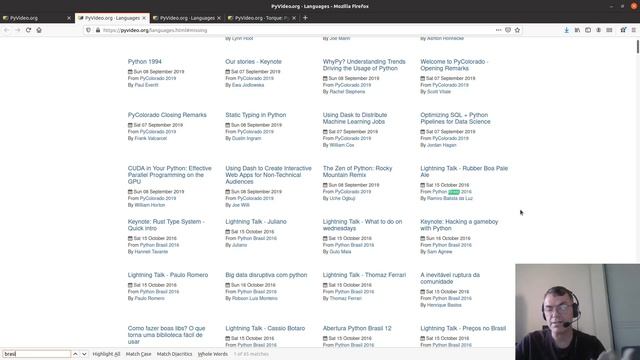Switch to the third tab, PyVideo.org Languages
The width and height of the screenshot is (640, 360).
pos(187,18)
